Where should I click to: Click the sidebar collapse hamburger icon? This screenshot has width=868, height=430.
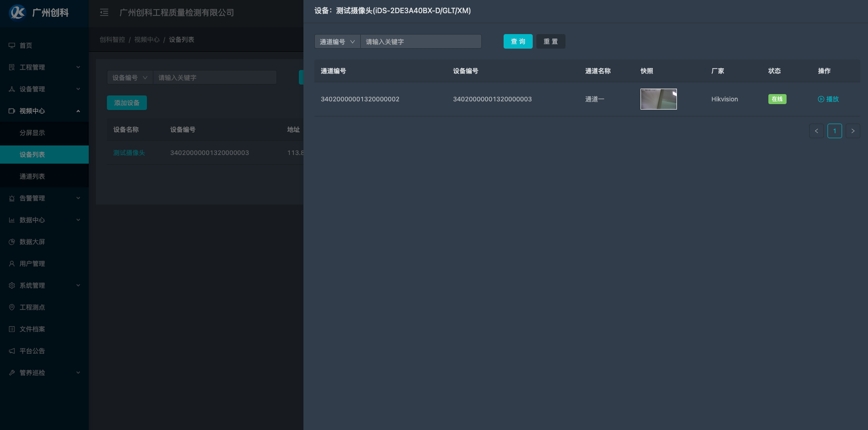point(104,13)
